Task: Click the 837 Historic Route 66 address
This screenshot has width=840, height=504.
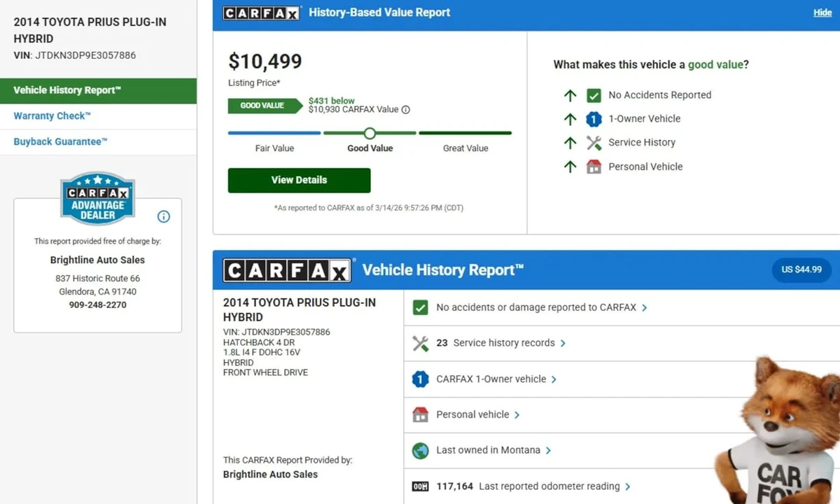Action: click(x=97, y=279)
